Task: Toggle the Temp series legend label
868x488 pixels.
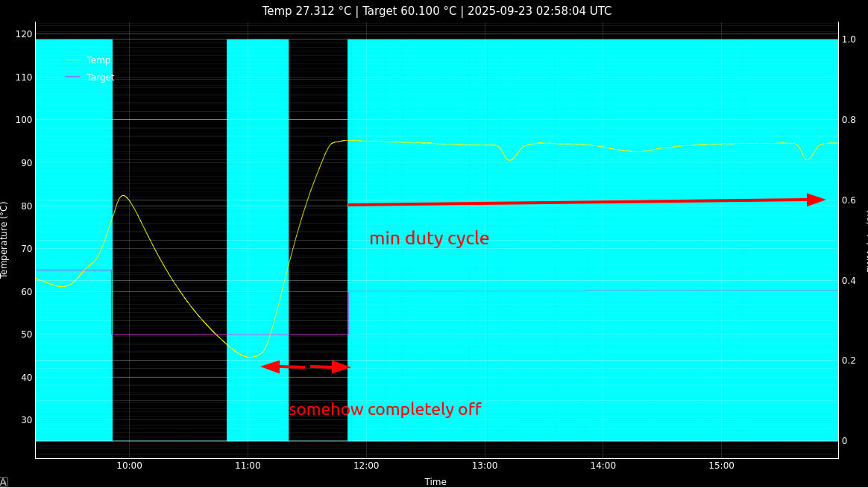Action: [x=98, y=60]
